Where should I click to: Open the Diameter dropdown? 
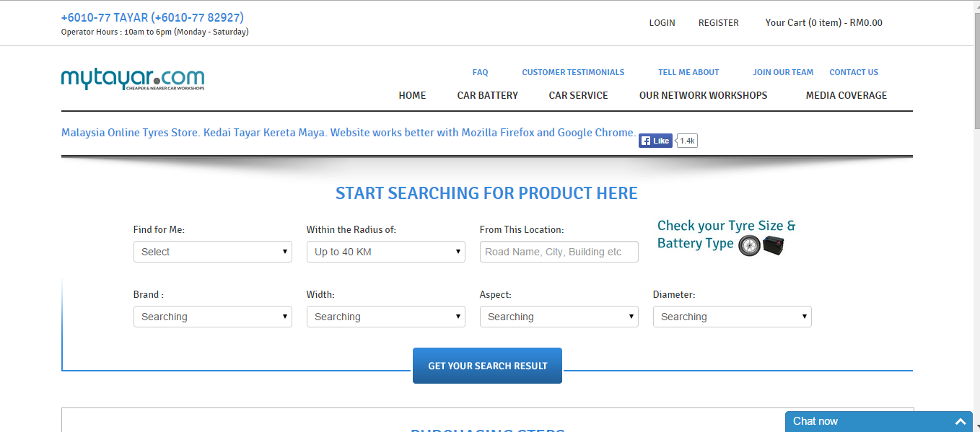(x=732, y=317)
